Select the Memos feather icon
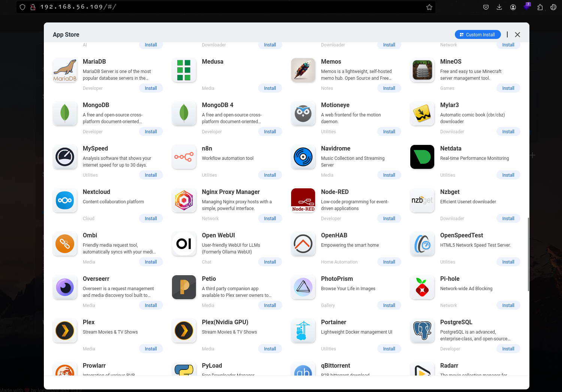The image size is (562, 392). click(x=303, y=70)
